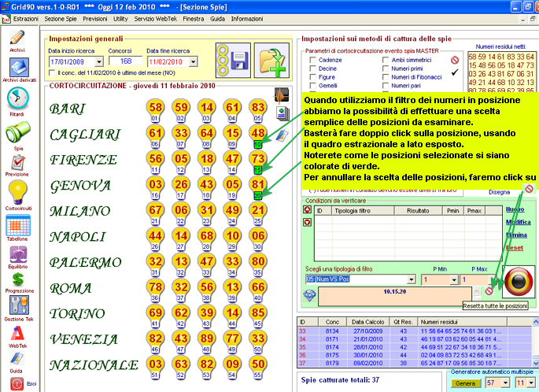This screenshot has width=539, height=392.
Task: Open the Progressione dollar icon
Action: tap(18, 280)
